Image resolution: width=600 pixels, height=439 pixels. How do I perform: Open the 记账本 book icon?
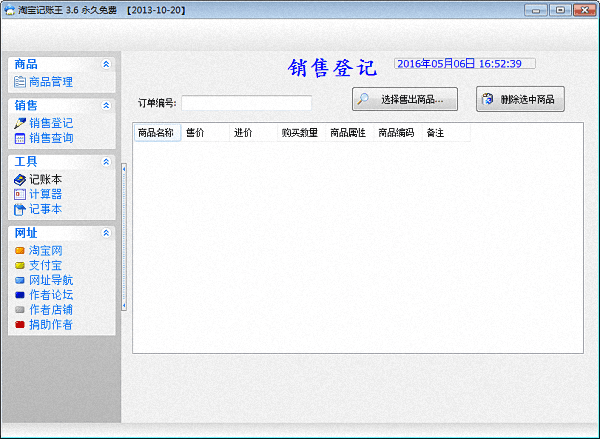[20, 179]
